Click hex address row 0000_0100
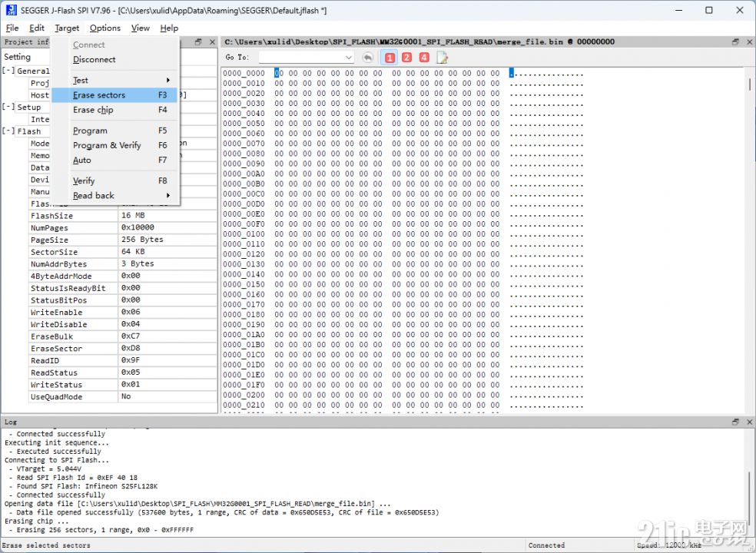 point(244,233)
